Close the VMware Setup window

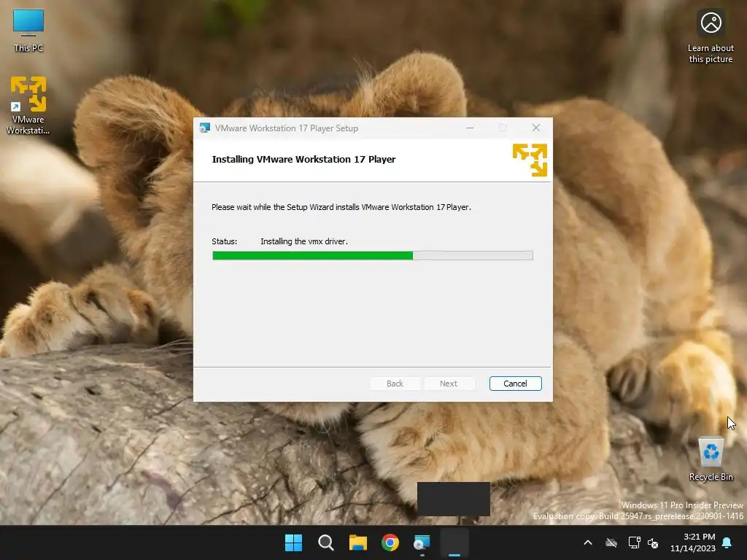(536, 128)
